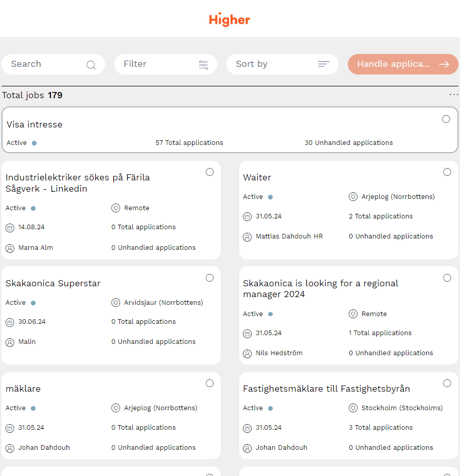Focus the Search input field
This screenshot has height=476, width=460.
click(46, 64)
